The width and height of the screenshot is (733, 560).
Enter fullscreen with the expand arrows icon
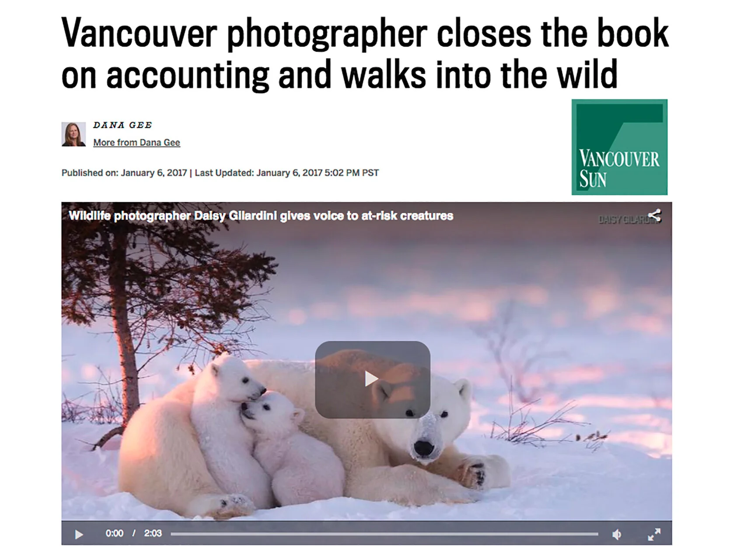(654, 534)
